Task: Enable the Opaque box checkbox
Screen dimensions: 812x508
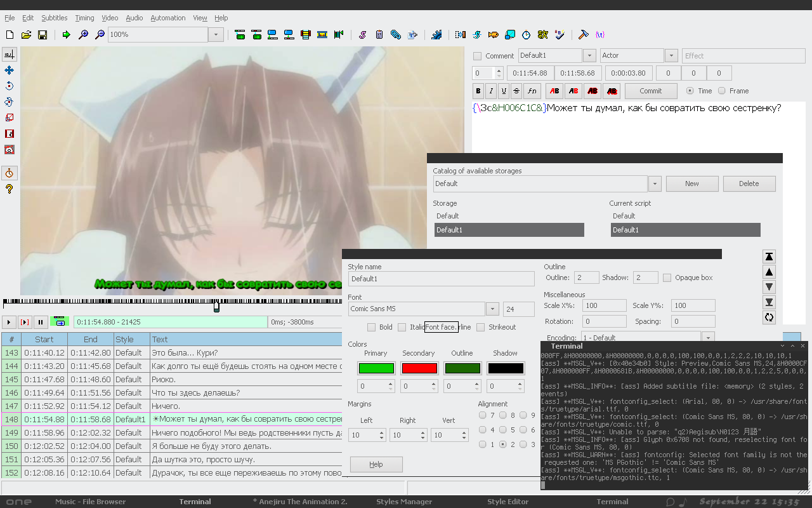Action: pos(667,277)
